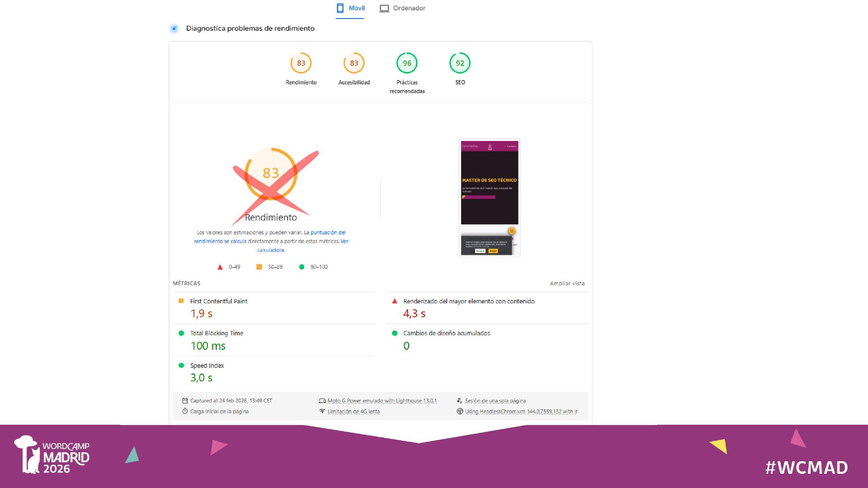868x488 pixels.
Task: Switch to the Móvil tab
Action: click(x=350, y=8)
